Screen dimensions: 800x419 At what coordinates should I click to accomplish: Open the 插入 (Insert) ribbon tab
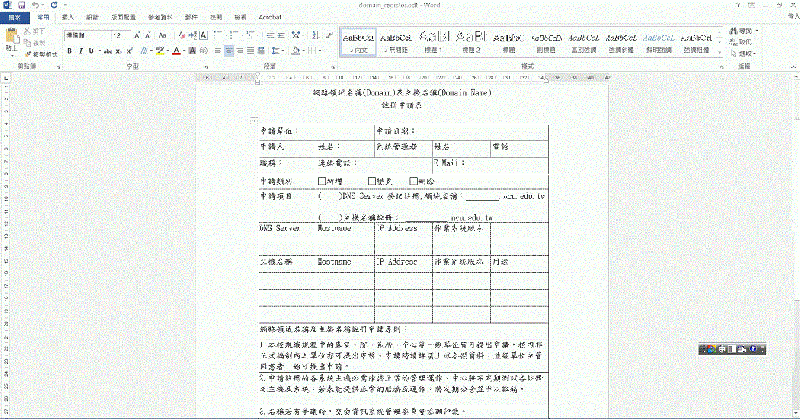(x=69, y=18)
